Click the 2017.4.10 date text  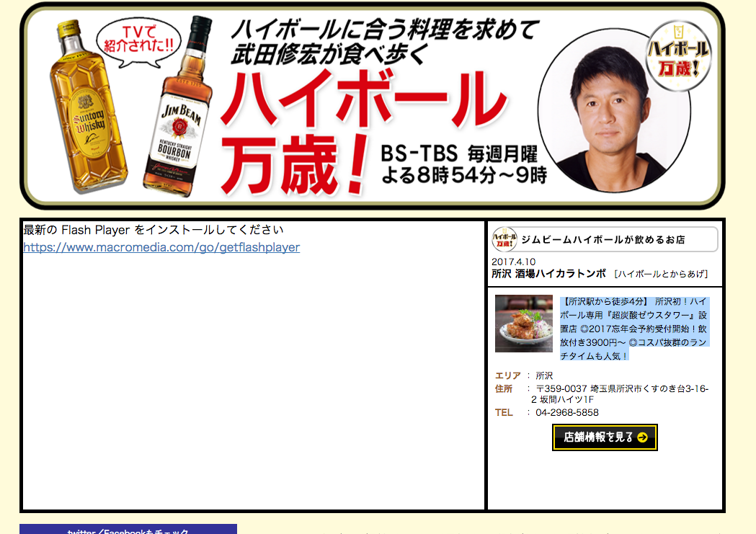click(513, 262)
